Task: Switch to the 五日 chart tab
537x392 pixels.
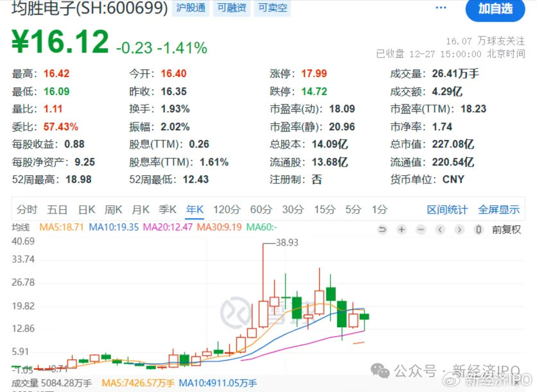Action: click(x=57, y=209)
